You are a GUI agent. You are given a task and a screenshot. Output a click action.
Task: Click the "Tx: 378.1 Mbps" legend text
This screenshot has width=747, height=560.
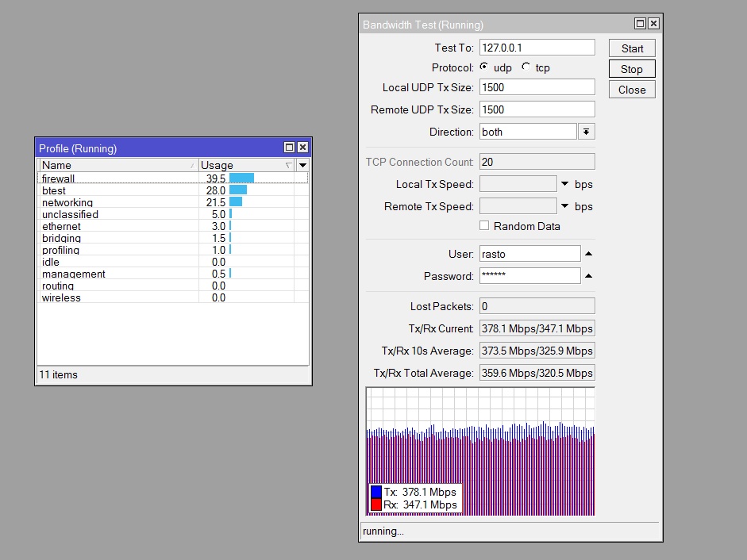point(420,492)
